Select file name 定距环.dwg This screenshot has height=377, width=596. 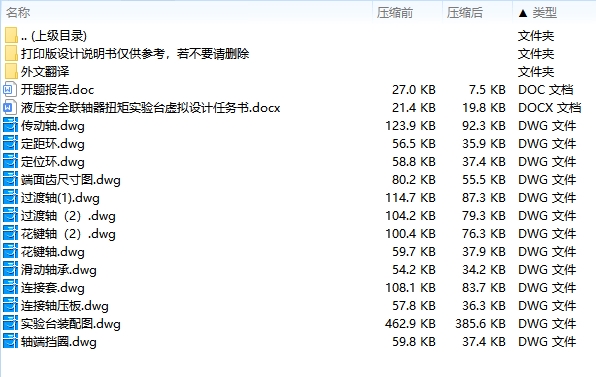click(53, 144)
